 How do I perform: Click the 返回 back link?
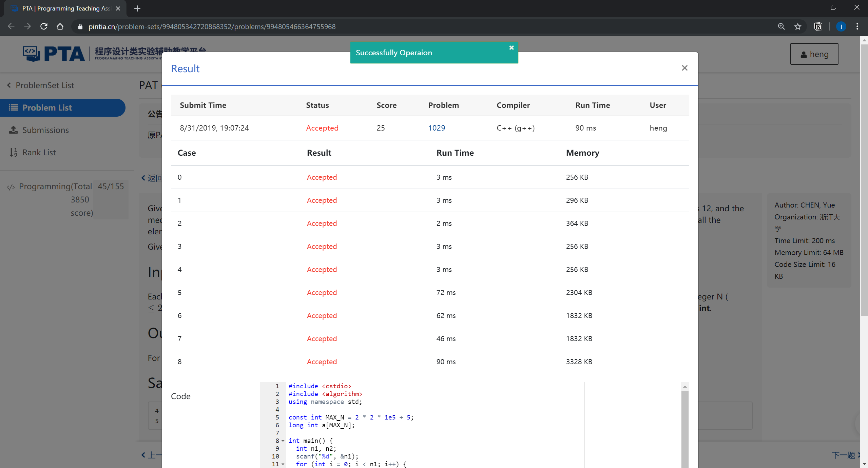coord(151,178)
